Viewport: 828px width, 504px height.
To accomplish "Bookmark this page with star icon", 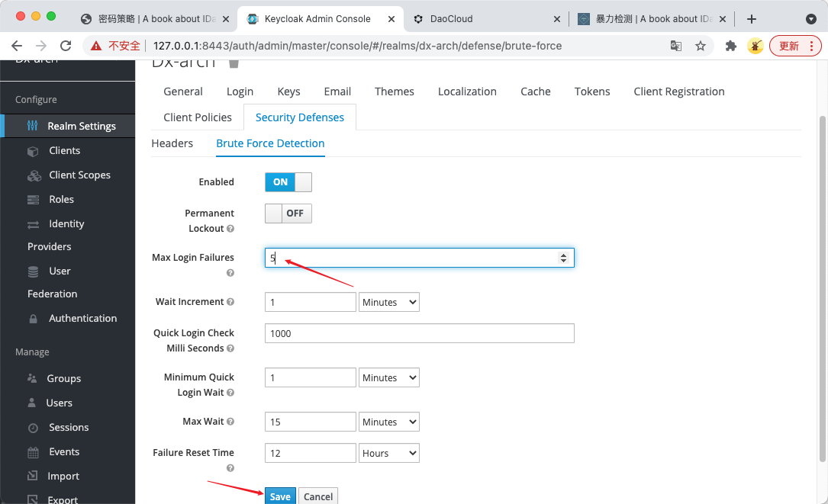I will click(701, 46).
